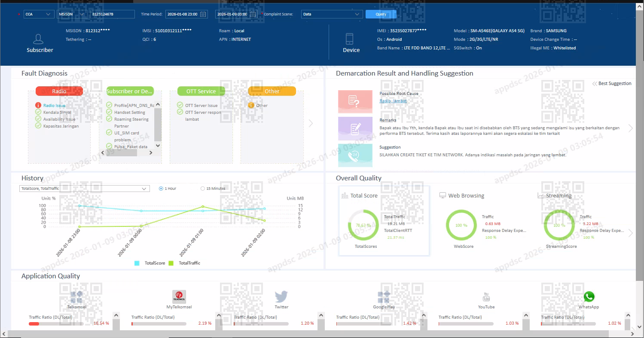This screenshot has height=338, width=644.
Task: Open the CCA dropdown
Action: (x=39, y=14)
